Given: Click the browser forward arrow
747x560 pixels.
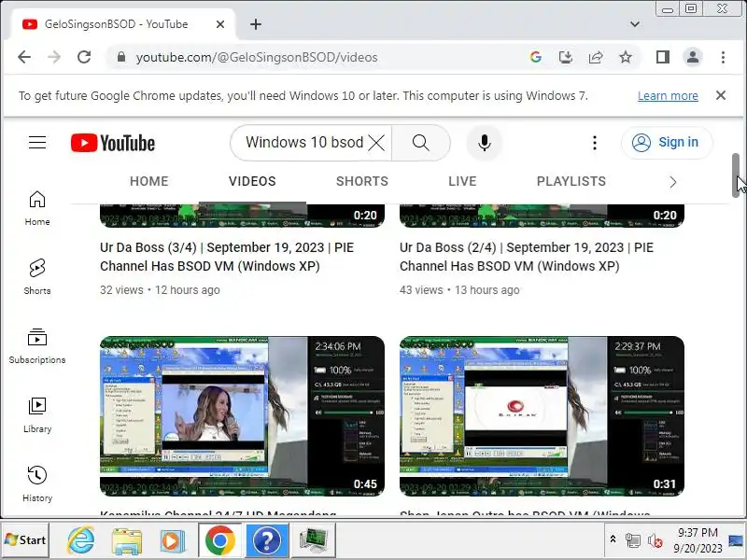Looking at the screenshot, I should coord(54,57).
